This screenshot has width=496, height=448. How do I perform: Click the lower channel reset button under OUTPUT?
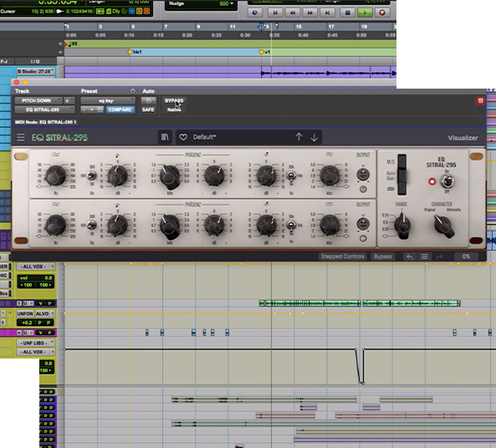coord(363,238)
